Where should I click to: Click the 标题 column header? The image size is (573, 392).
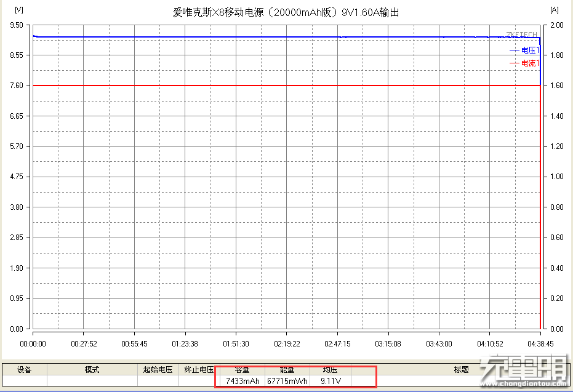(461, 370)
